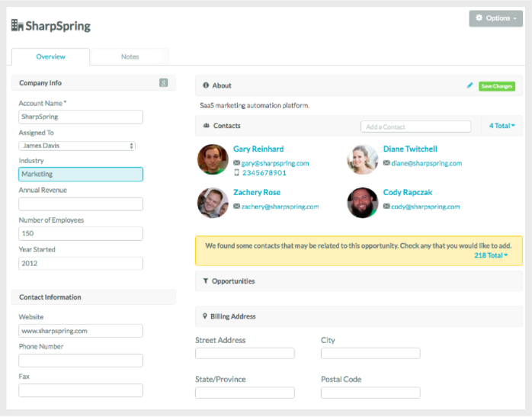Switch to the Overview tab

50,56
